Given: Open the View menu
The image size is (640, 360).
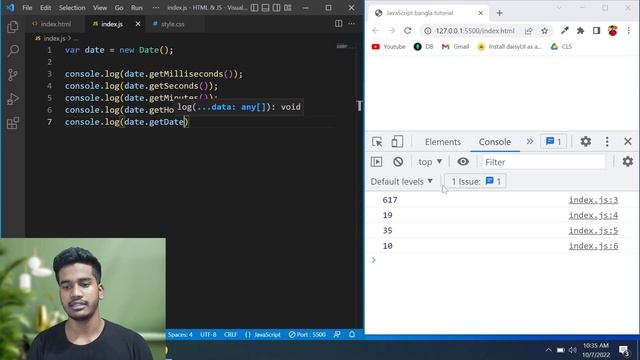Looking at the screenshot, I should (x=100, y=8).
